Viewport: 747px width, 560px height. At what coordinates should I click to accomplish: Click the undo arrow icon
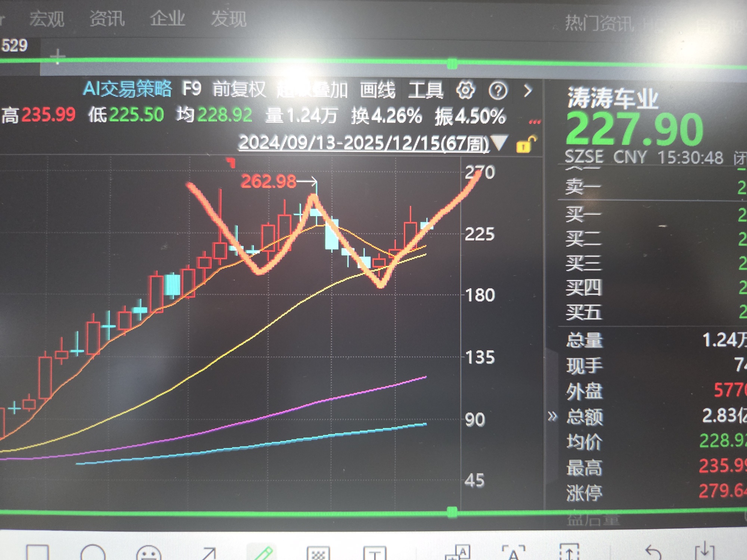(x=653, y=553)
